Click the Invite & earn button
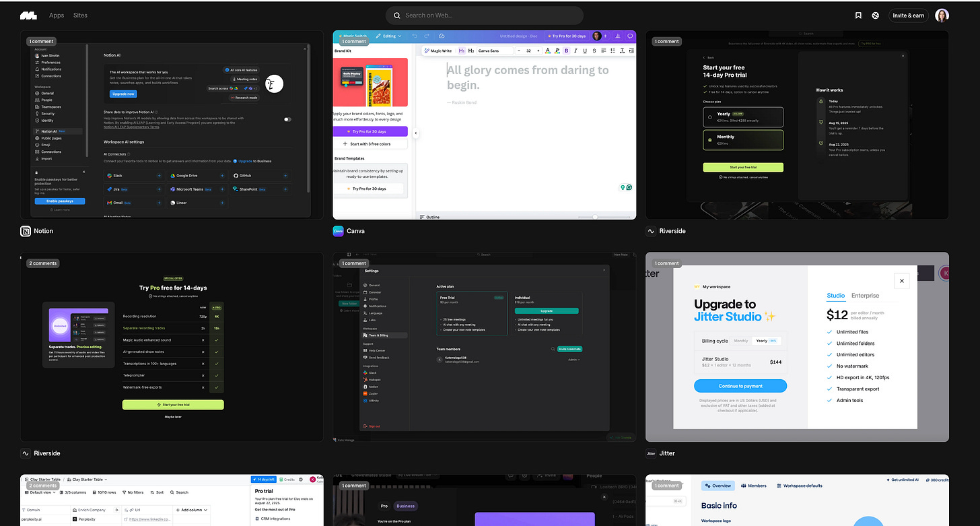This screenshot has width=980, height=526. (x=907, y=15)
